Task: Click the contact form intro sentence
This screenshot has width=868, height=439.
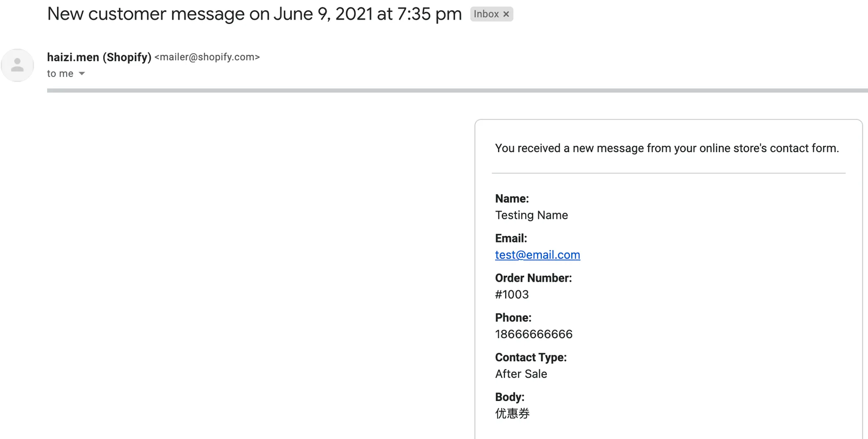Action: [667, 148]
